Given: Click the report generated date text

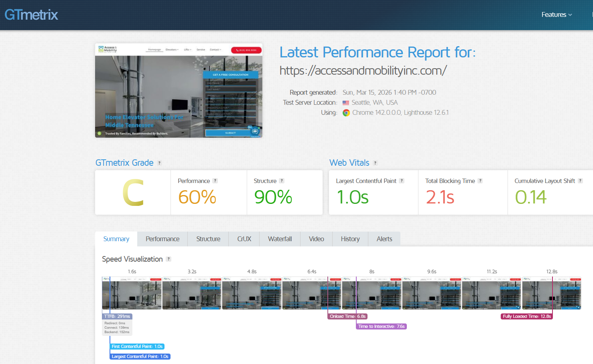Looking at the screenshot, I should tap(389, 93).
